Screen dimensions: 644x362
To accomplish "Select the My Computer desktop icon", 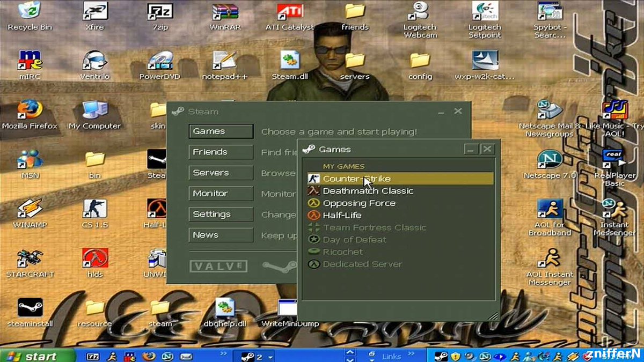I will [94, 114].
